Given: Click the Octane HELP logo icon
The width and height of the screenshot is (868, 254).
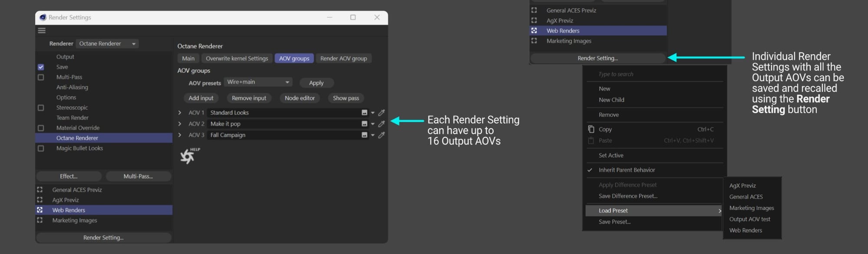Looking at the screenshot, I should (x=190, y=155).
